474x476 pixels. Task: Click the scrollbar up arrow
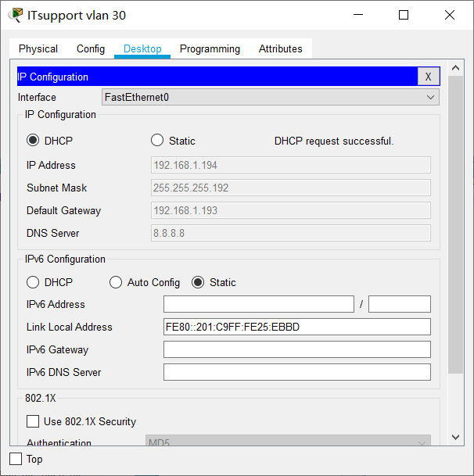(455, 68)
